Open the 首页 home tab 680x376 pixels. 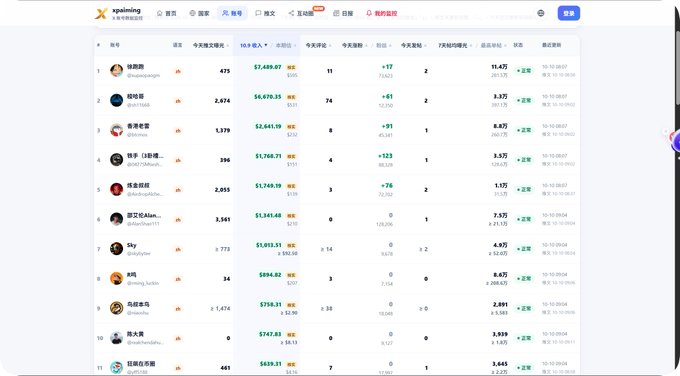167,13
